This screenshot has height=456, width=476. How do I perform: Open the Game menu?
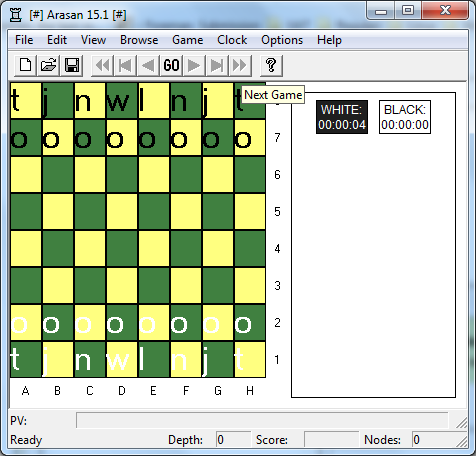coord(188,40)
